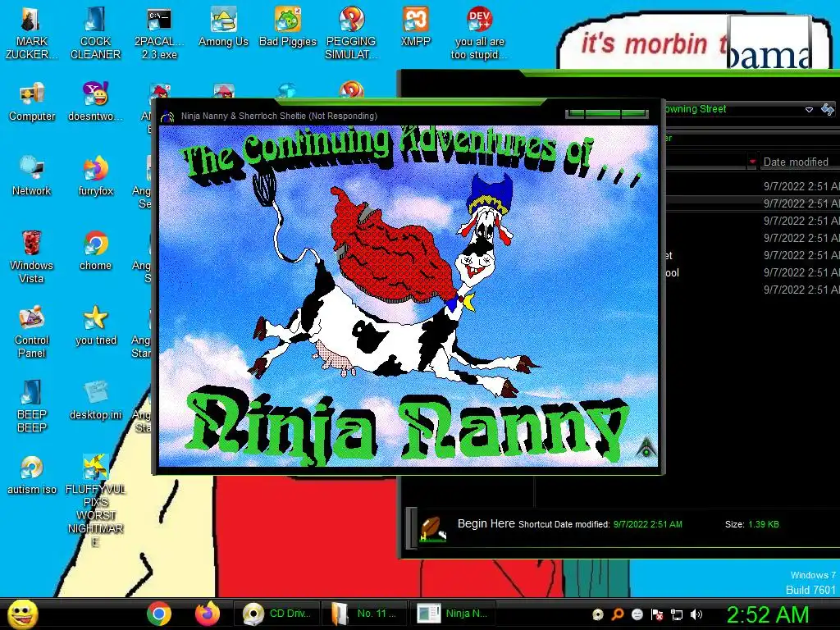This screenshot has height=630, width=840.
Task: Select the XMPP desktop icon
Action: click(x=416, y=27)
